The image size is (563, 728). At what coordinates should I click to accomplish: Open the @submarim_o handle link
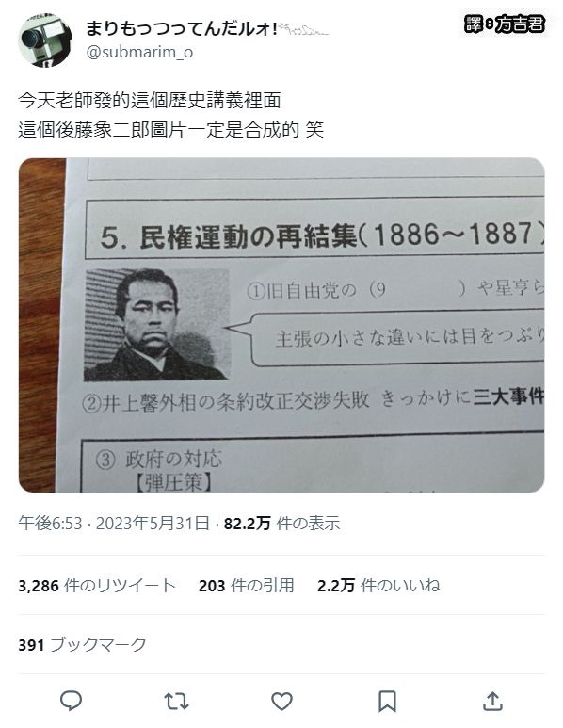coord(139,52)
